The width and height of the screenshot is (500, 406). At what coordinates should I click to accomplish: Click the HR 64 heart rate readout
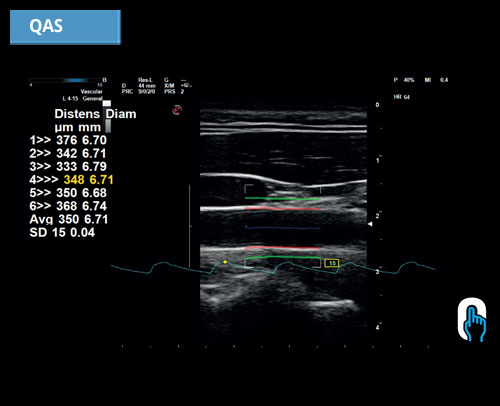pos(402,97)
